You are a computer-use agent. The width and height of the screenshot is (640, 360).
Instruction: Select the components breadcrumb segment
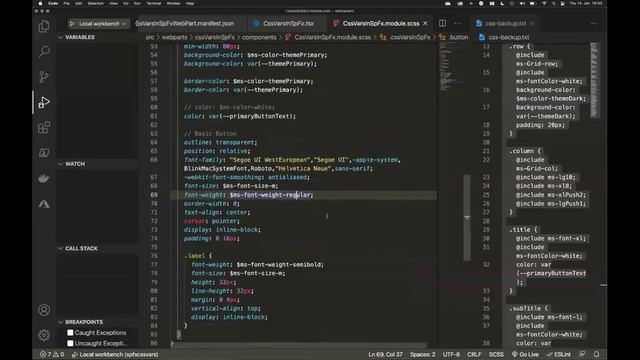(259, 37)
